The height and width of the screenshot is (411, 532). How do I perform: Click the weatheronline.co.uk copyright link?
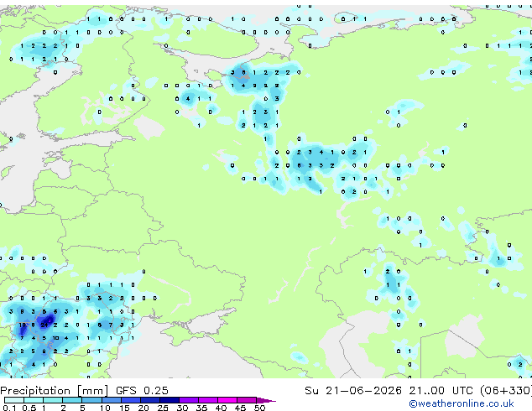[x=462, y=403]
